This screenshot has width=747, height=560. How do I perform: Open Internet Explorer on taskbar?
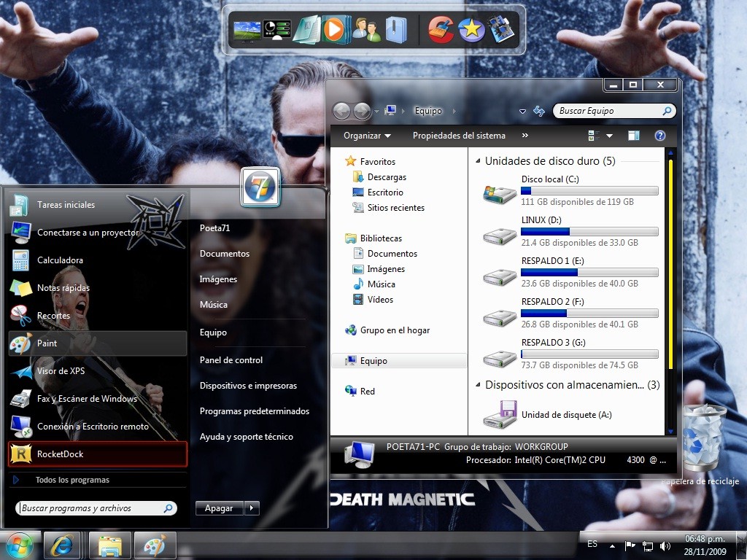pyautogui.click(x=61, y=545)
